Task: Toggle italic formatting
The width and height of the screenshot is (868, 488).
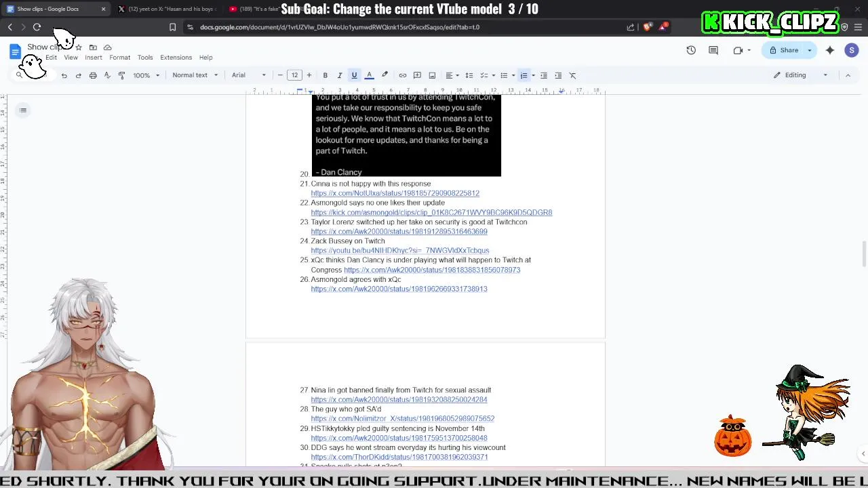Action: [340, 75]
